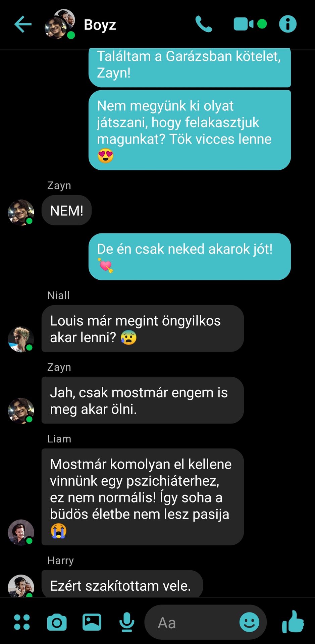Tap the back arrow icon
Screen dimensions: 315x644
coord(23,24)
